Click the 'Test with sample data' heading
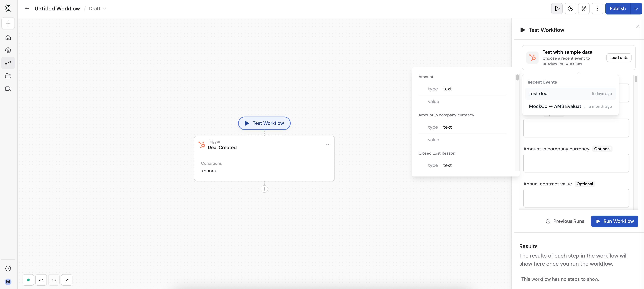The image size is (644, 289). coord(567,52)
